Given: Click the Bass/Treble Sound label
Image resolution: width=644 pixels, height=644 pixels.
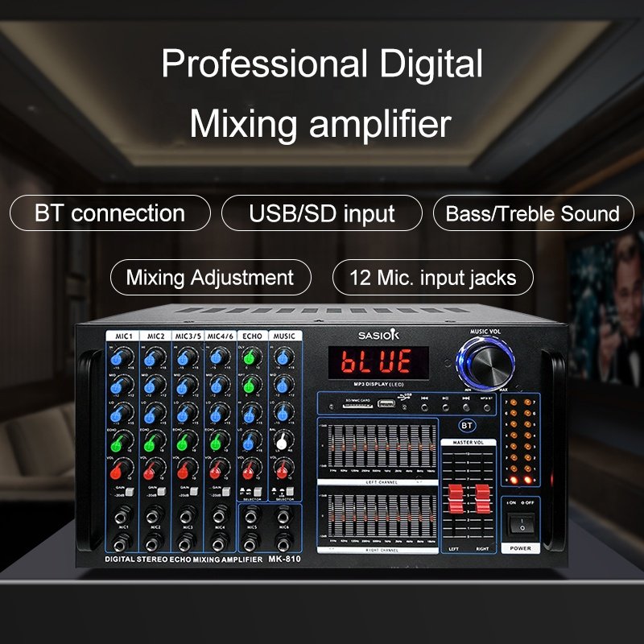Looking at the screenshot, I should [x=533, y=213].
